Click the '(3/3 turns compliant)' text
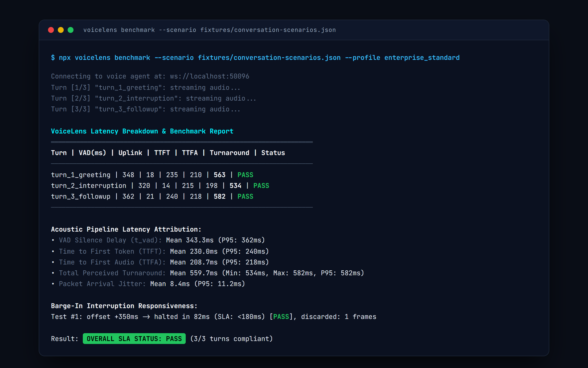 231,339
